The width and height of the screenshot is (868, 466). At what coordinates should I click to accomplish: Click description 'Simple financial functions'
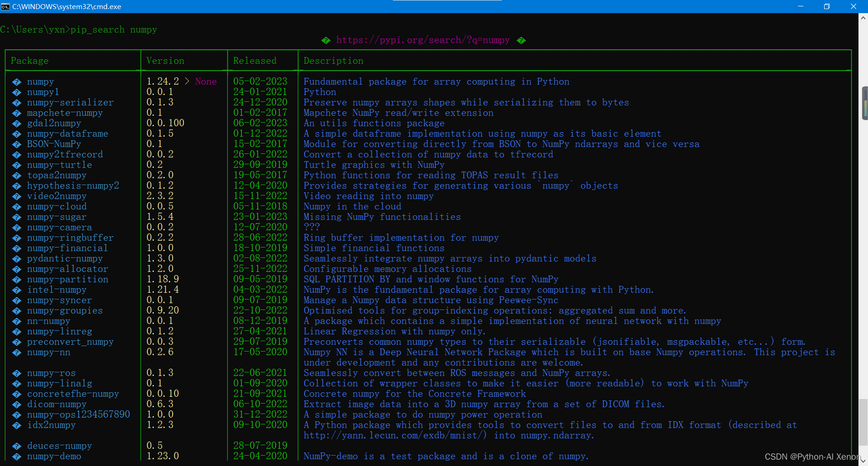coord(374,248)
